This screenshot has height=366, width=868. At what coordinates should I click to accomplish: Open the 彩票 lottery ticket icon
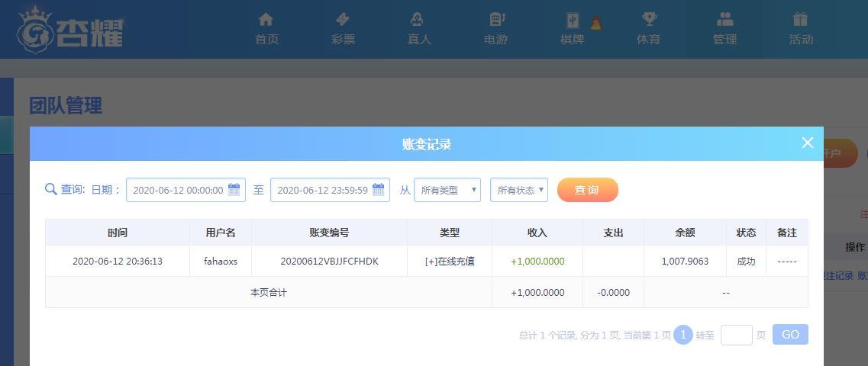click(x=343, y=20)
